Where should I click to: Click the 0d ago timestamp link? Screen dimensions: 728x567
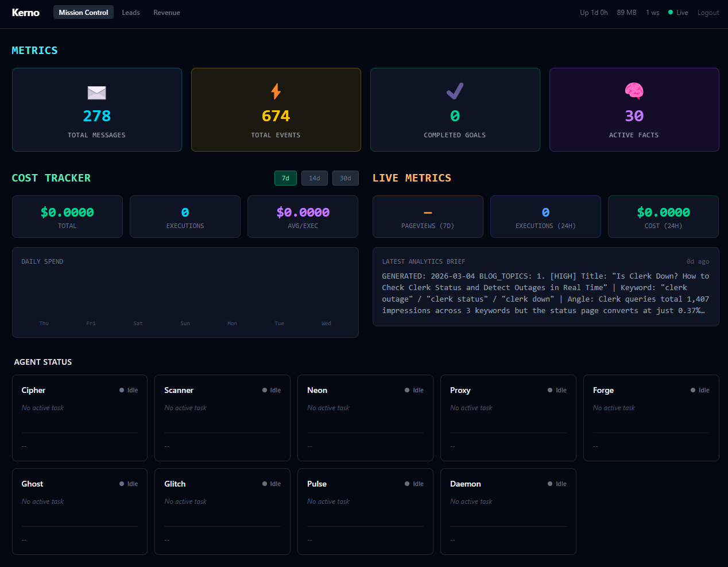tap(697, 261)
